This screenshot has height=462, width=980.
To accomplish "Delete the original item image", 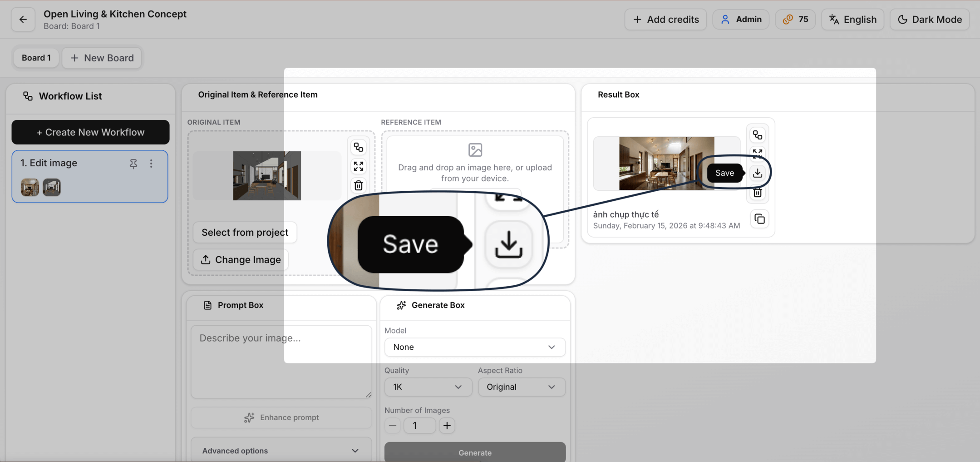I will 358,185.
